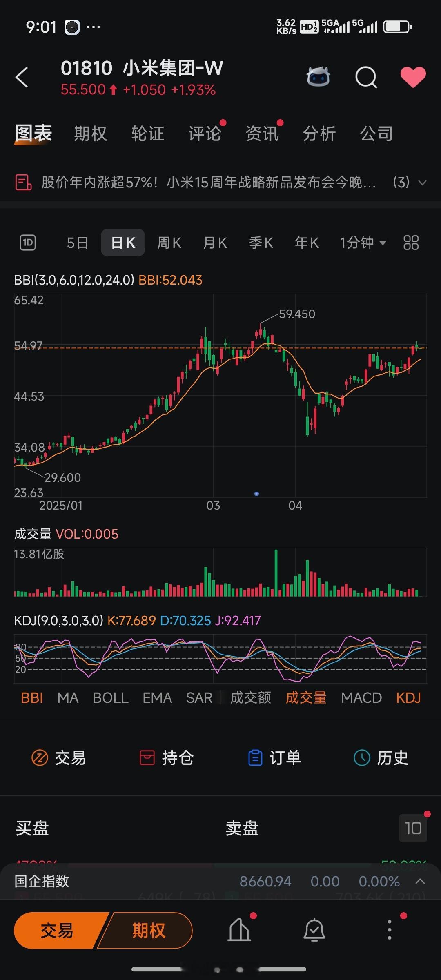Open the robot AI assistant icon
This screenshot has width=441, height=980.
(x=318, y=77)
